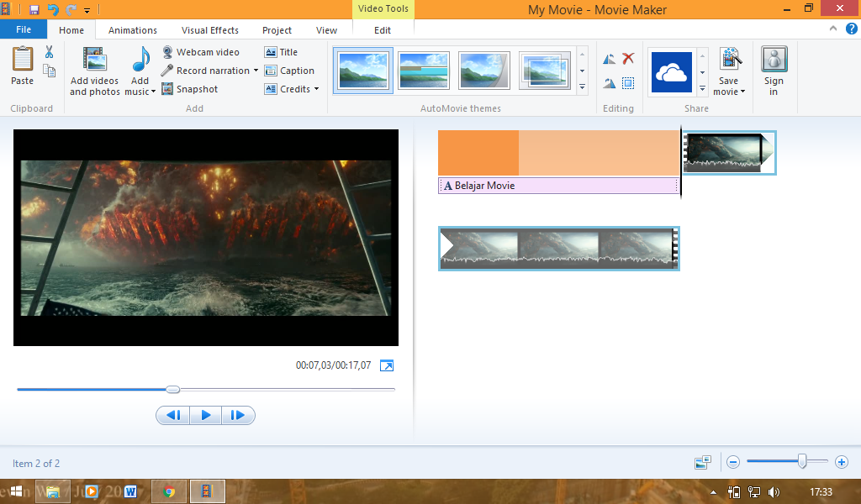This screenshot has height=504, width=861.
Task: Open Visual Effects tab
Action: 209,30
